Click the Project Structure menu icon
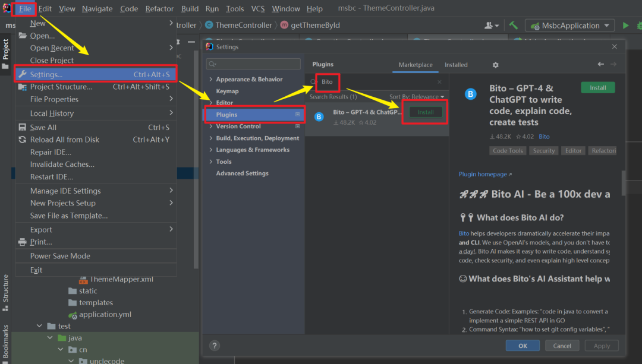 pyautogui.click(x=23, y=87)
